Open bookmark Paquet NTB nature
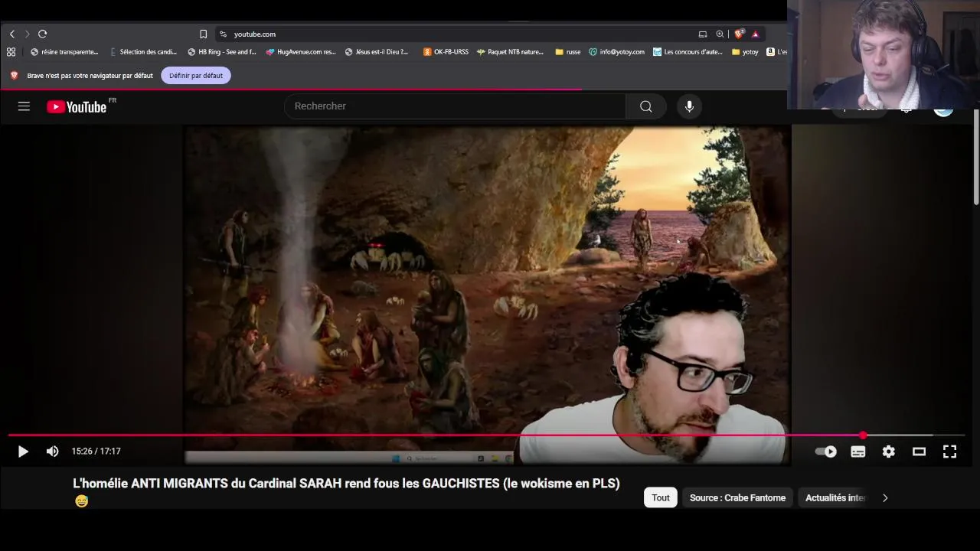Image resolution: width=980 pixels, height=551 pixels. 510,52
